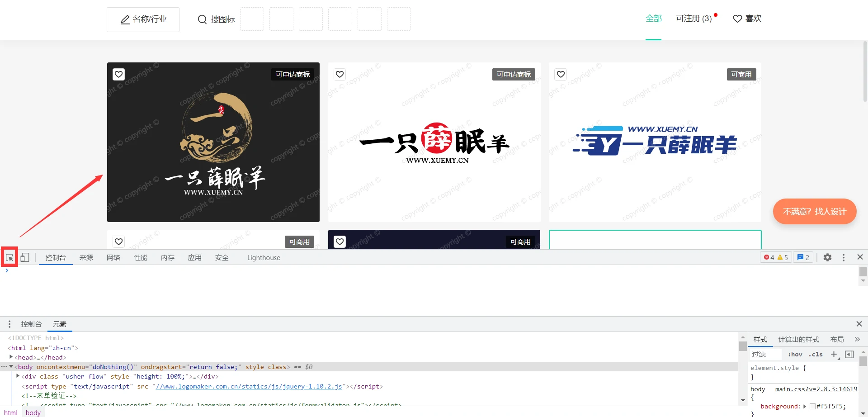Screen dimensions: 868x417
Task: Like the blue SY logo card
Action: [561, 74]
